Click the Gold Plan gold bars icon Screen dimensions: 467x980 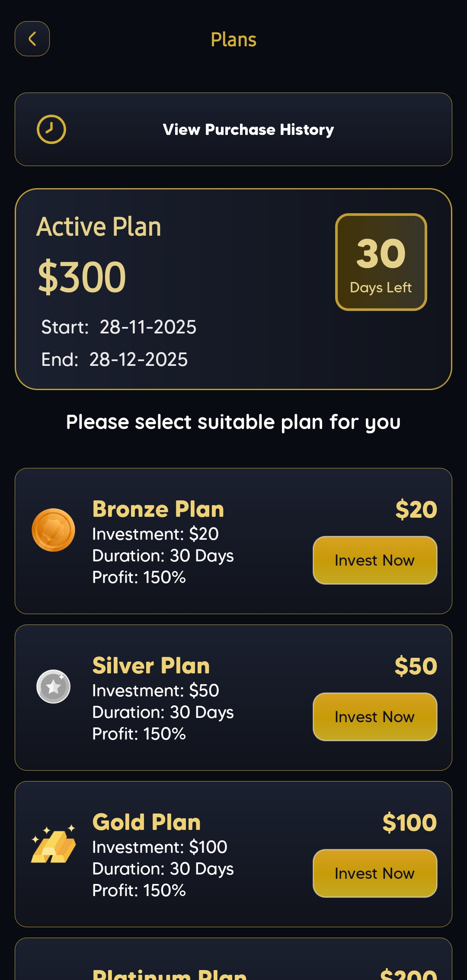coord(53,844)
